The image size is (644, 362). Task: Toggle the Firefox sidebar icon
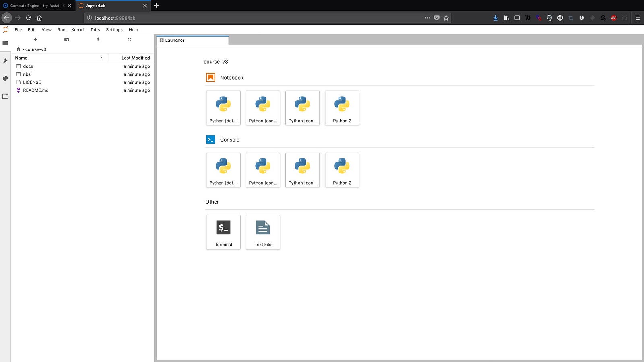(517, 18)
